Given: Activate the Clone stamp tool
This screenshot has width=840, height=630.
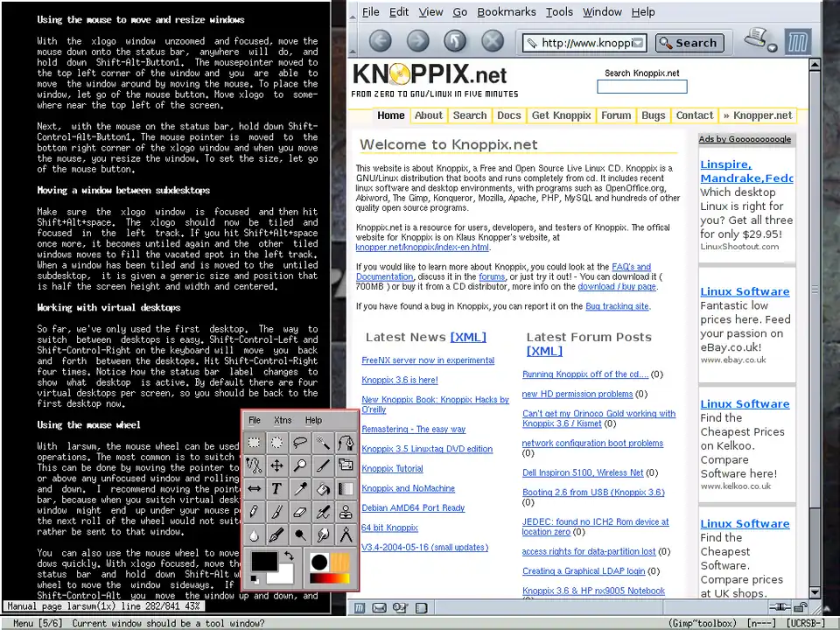Looking at the screenshot, I should pos(346,512).
